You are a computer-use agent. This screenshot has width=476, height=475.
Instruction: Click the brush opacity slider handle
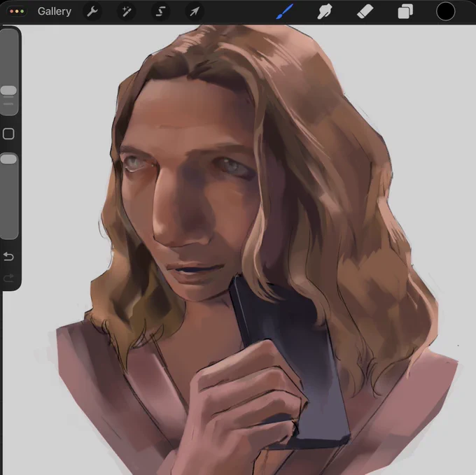click(8, 159)
